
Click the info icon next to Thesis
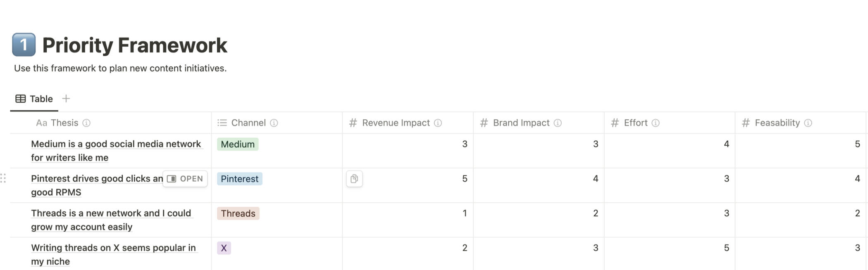coord(86,123)
